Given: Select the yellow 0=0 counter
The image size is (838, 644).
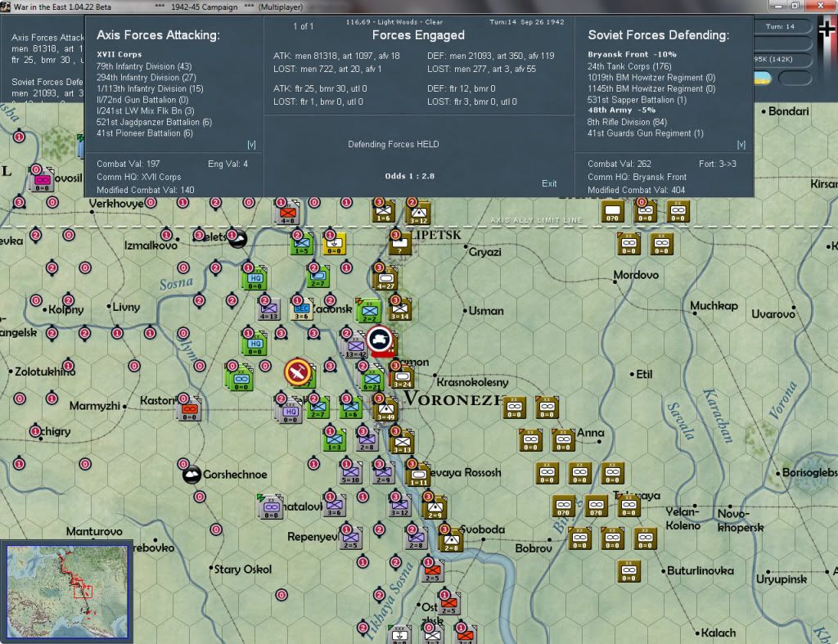Looking at the screenshot, I should pos(335,244).
